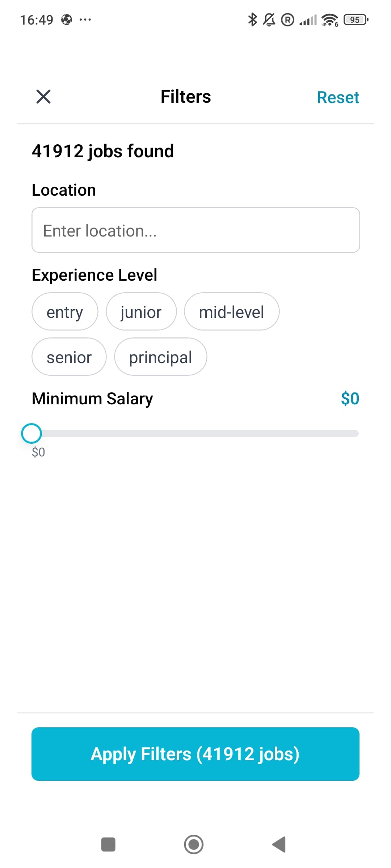Pick the principal experience level chip
The width and height of the screenshot is (391, 868).
160,357
